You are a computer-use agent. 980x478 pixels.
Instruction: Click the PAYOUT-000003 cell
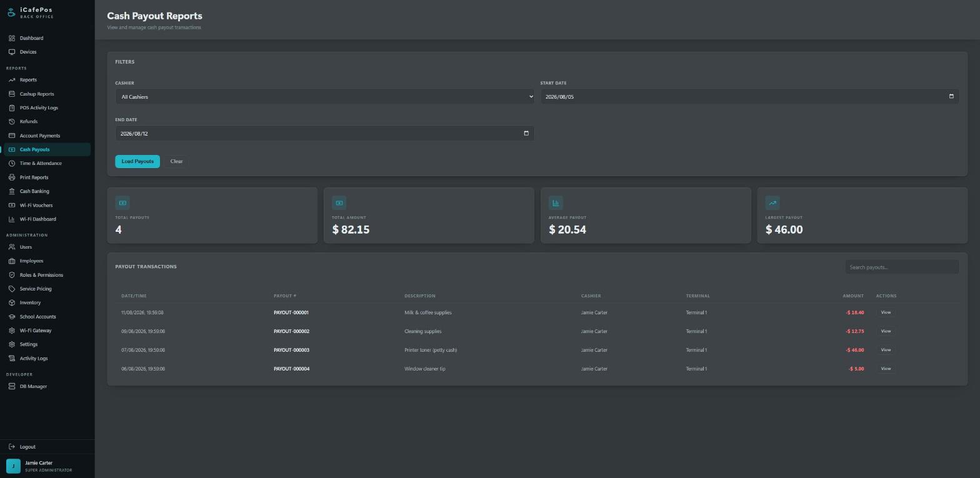[291, 350]
